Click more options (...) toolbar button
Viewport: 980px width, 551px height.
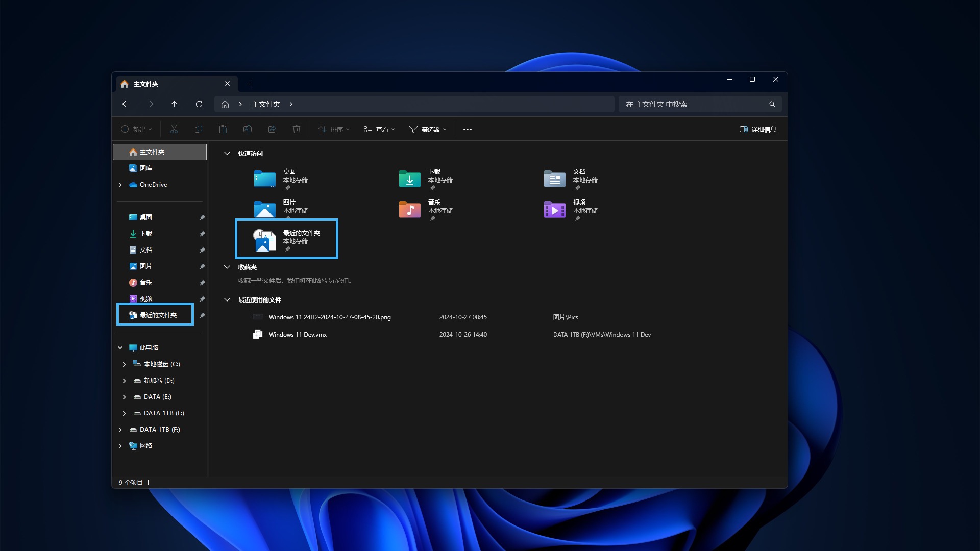click(467, 129)
